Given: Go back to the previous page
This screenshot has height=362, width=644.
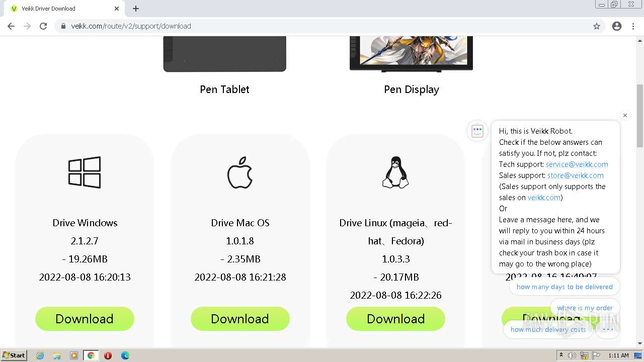Looking at the screenshot, I should pyautogui.click(x=11, y=26).
